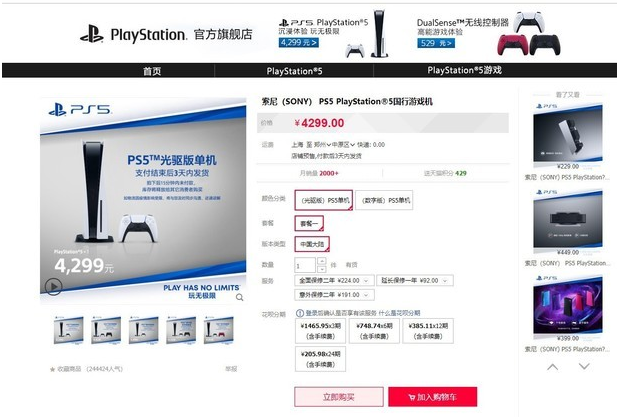
Task: Click the 立即购买 buy now button
Action: tap(339, 397)
